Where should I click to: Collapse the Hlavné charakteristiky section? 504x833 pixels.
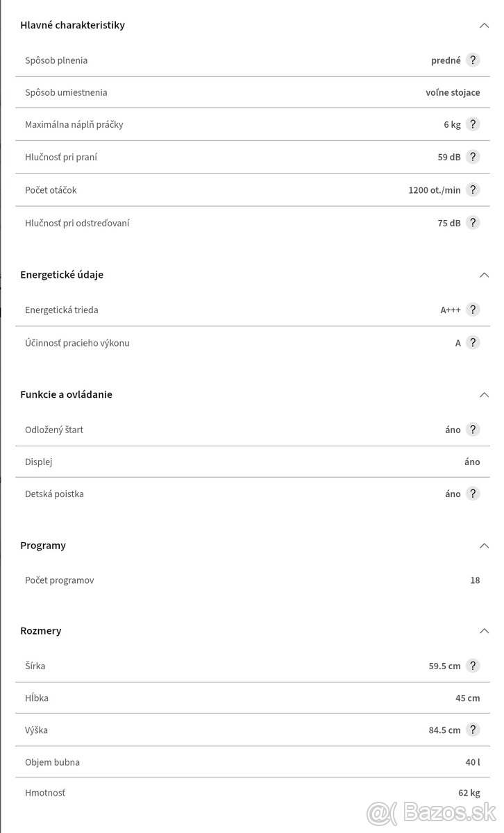click(485, 25)
